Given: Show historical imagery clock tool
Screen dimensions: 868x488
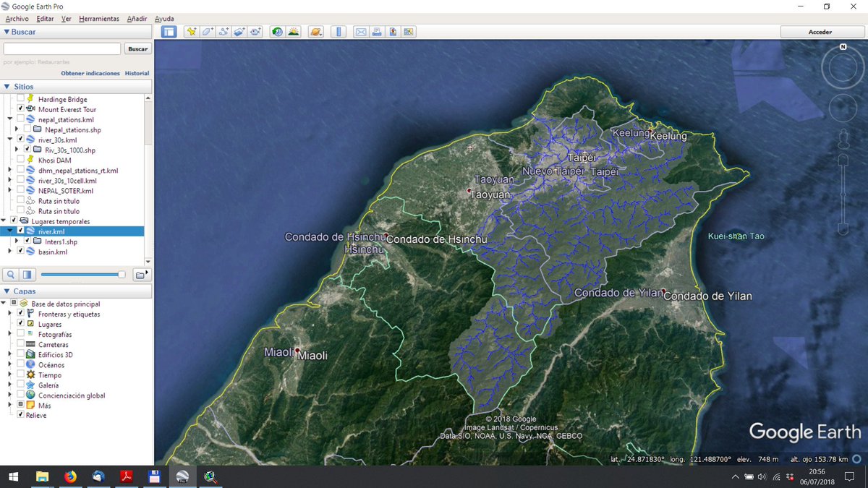Looking at the screenshot, I should (x=277, y=32).
